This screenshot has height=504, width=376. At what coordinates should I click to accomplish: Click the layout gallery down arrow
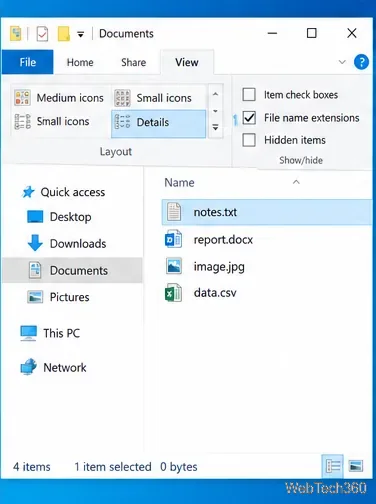(x=215, y=111)
